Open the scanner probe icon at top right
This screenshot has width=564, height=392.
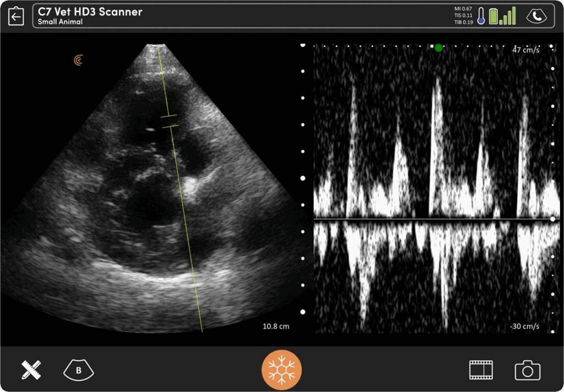537,17
